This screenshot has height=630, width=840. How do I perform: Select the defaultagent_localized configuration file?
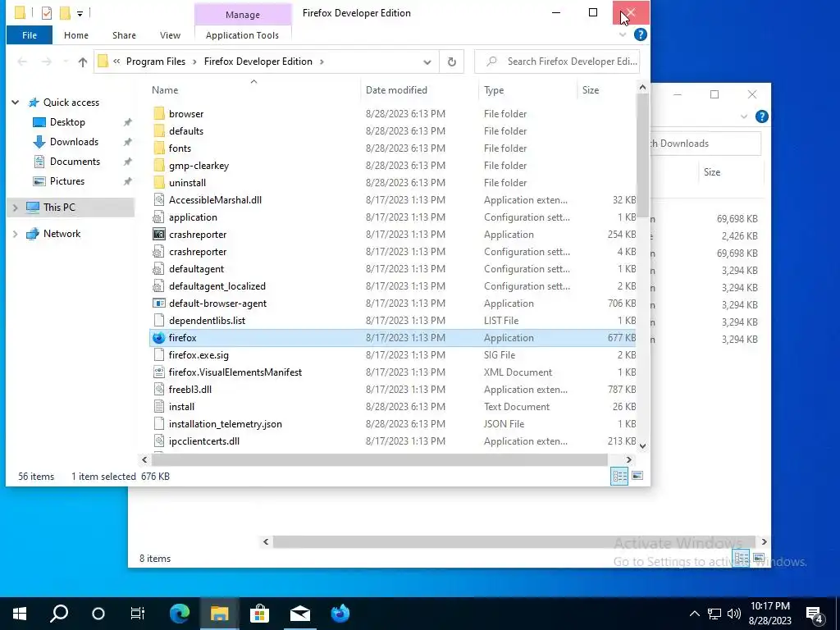[x=217, y=286]
